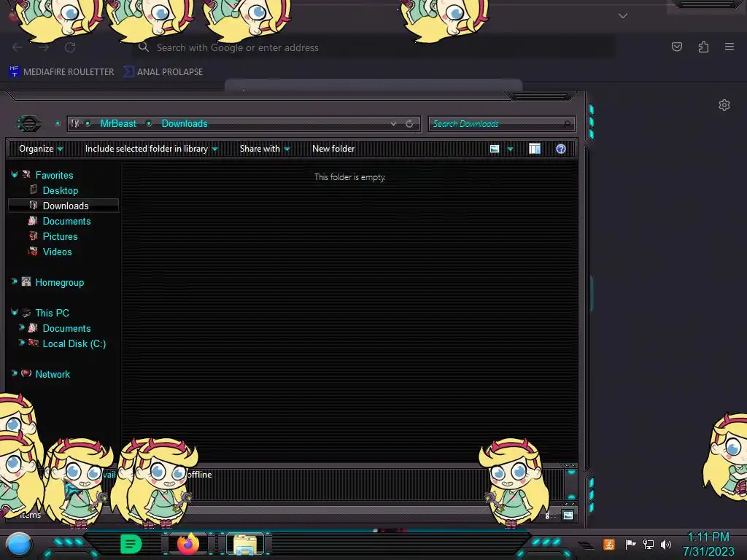Viewport: 747px width, 560px height.
Task: Expand the address bar history dropdown
Action: [x=393, y=124]
